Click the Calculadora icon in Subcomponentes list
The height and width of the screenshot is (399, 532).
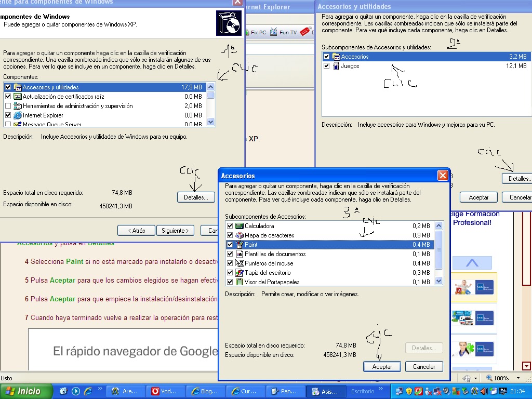click(x=238, y=225)
